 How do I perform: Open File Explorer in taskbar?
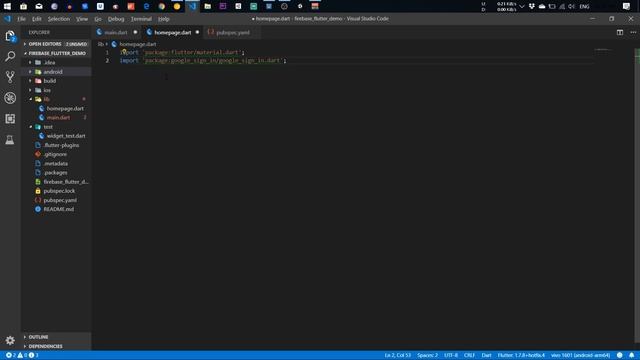[207, 6]
